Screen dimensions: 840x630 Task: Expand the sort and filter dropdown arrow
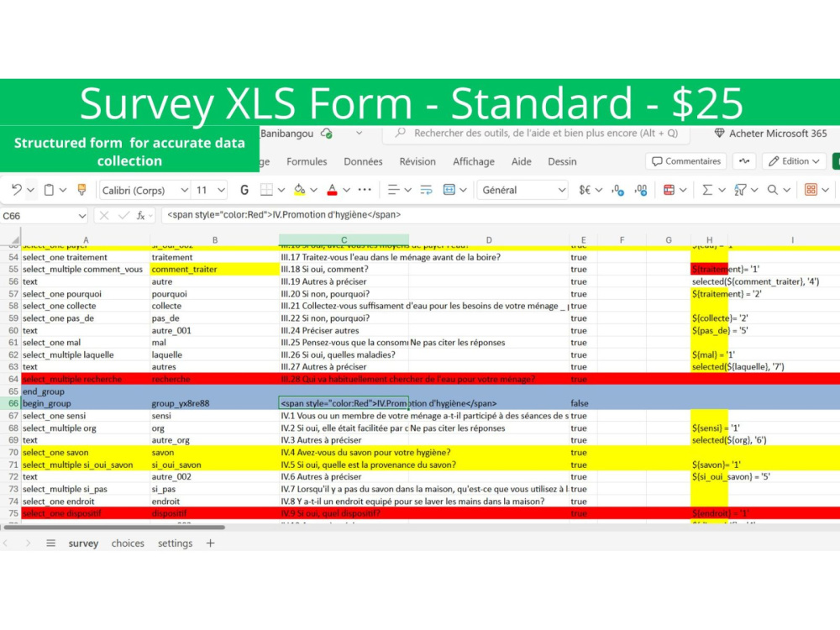coord(754,190)
